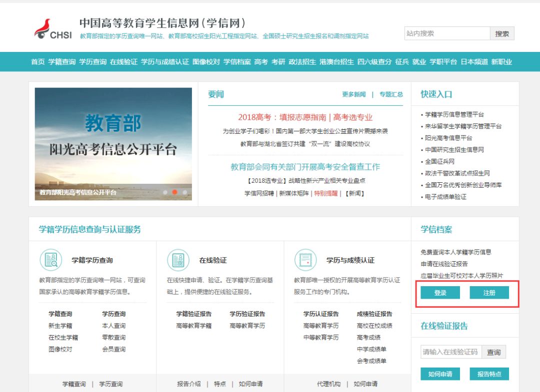Select the third carousel indicator dot
The height and width of the screenshot is (392, 540).
[184, 192]
